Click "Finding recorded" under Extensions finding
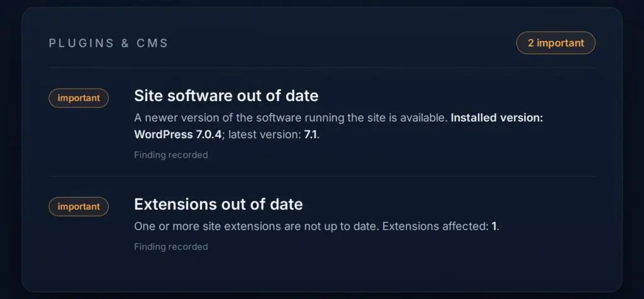This screenshot has height=299, width=644. click(171, 247)
